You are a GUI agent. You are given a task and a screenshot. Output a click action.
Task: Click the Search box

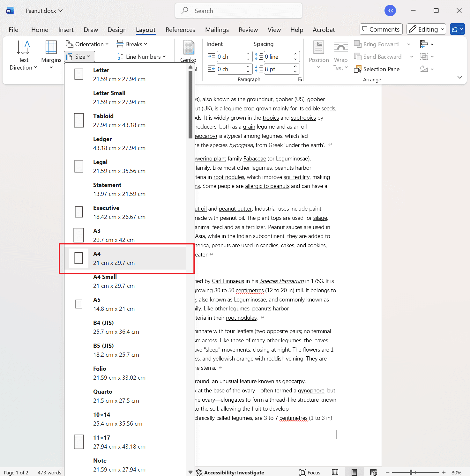tap(238, 11)
